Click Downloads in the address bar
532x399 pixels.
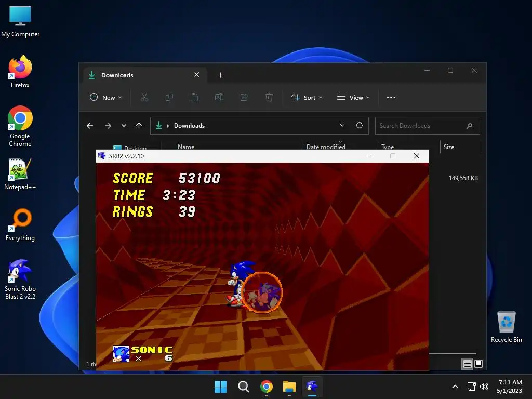189,126
